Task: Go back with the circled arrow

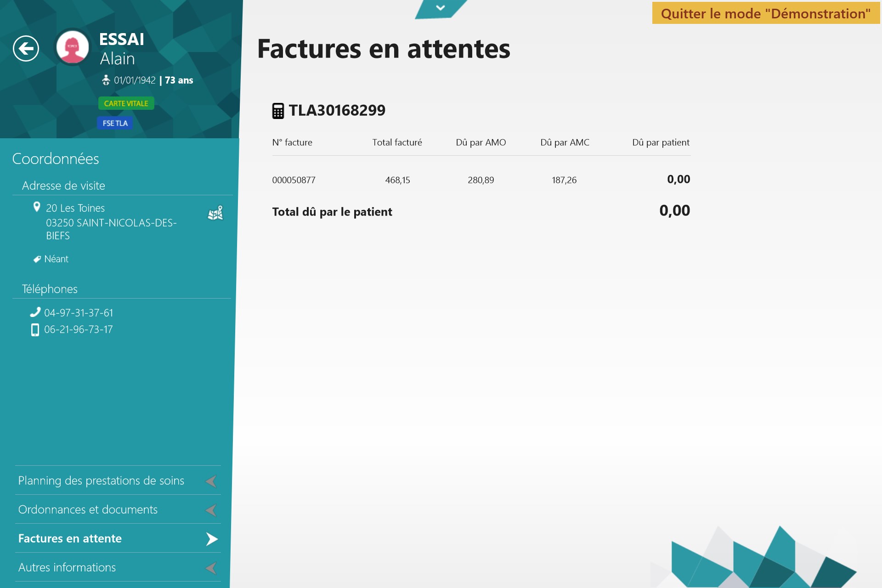Action: [26, 48]
